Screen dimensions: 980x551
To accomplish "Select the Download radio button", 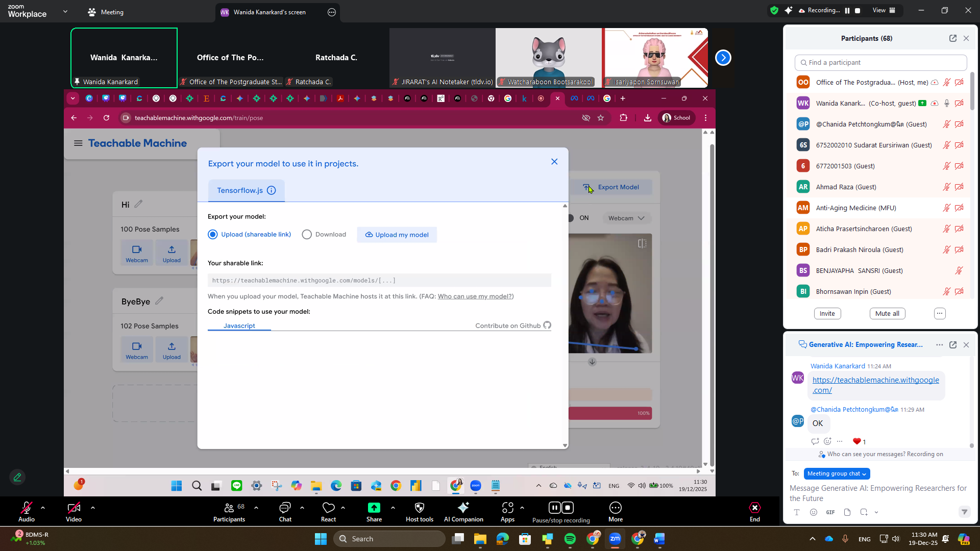I will (307, 235).
